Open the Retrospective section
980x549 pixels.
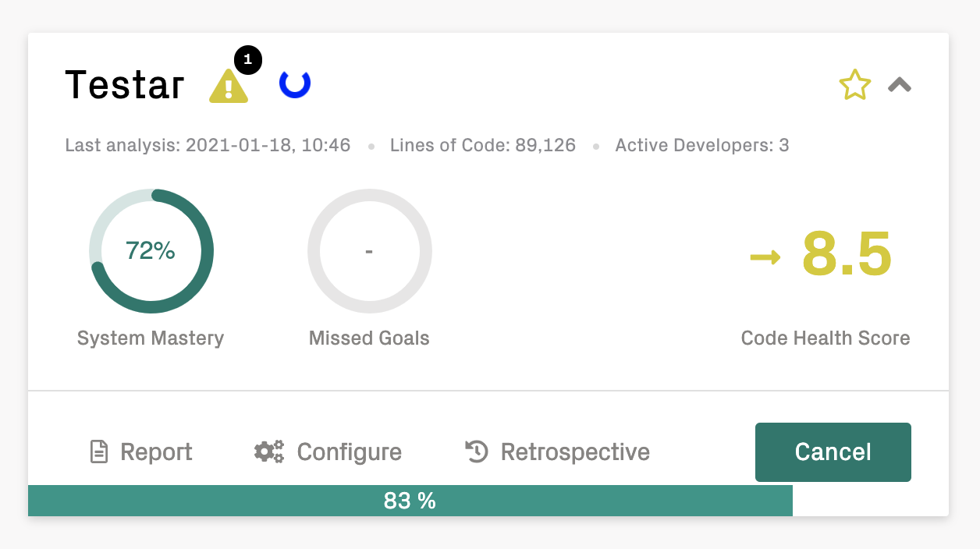[574, 452]
